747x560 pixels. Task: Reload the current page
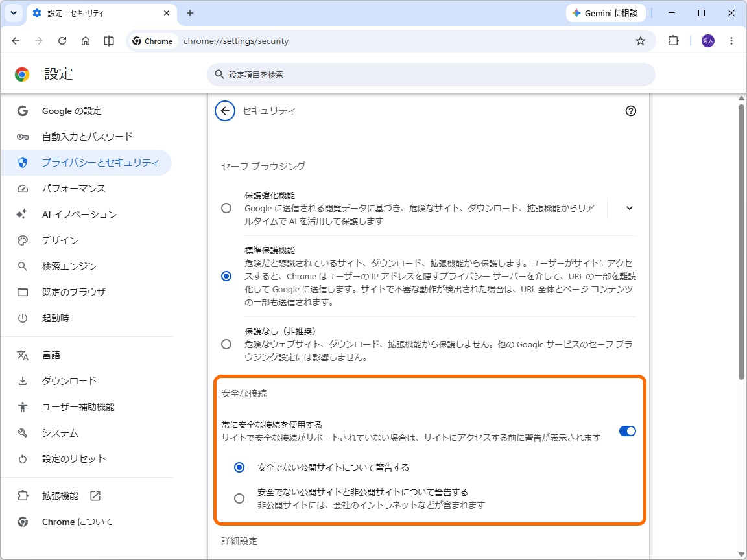click(62, 41)
